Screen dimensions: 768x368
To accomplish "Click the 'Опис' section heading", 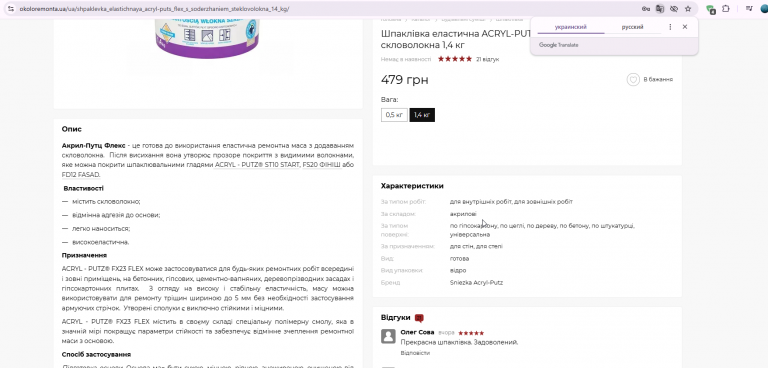I will point(72,129).
